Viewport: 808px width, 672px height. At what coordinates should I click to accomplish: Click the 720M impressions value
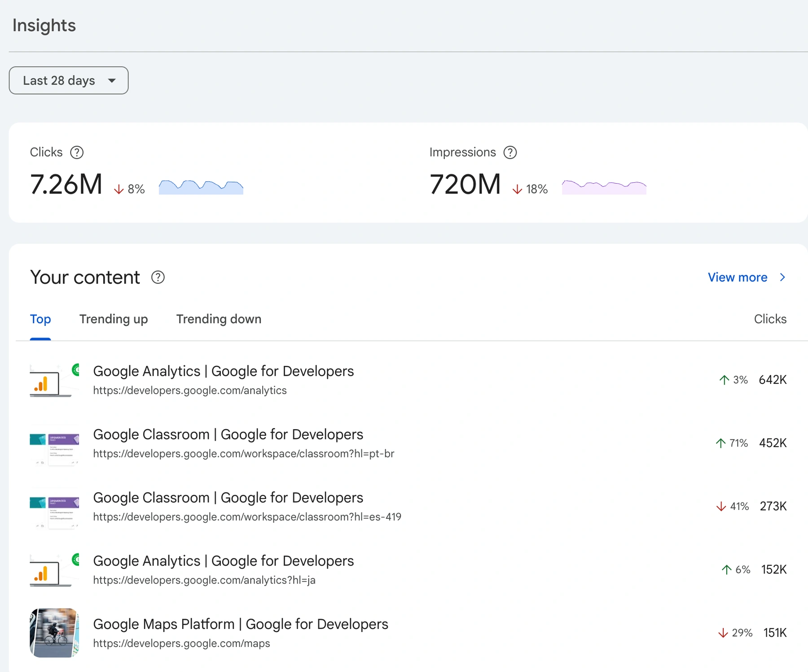[x=465, y=184]
